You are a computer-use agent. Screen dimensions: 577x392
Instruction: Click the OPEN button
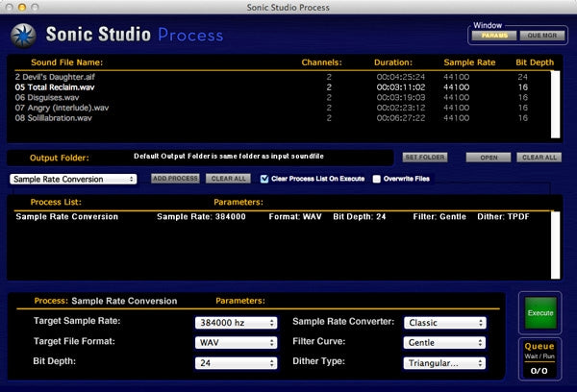point(489,158)
